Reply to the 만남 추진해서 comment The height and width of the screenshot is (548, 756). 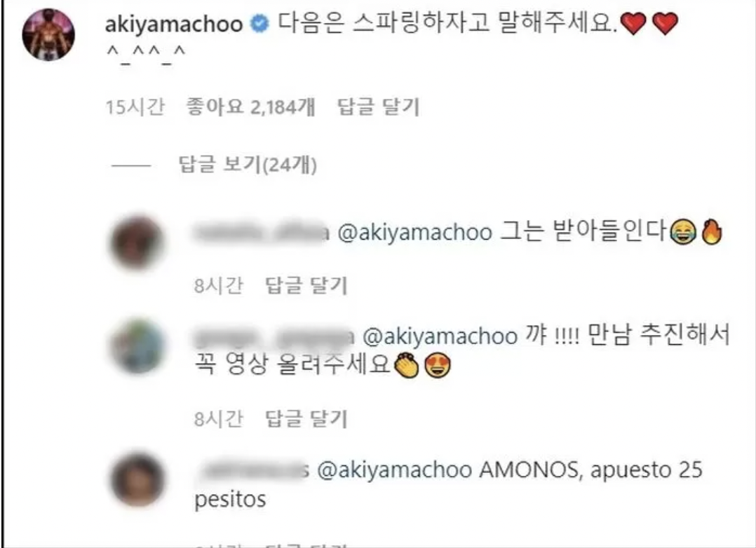306,418
